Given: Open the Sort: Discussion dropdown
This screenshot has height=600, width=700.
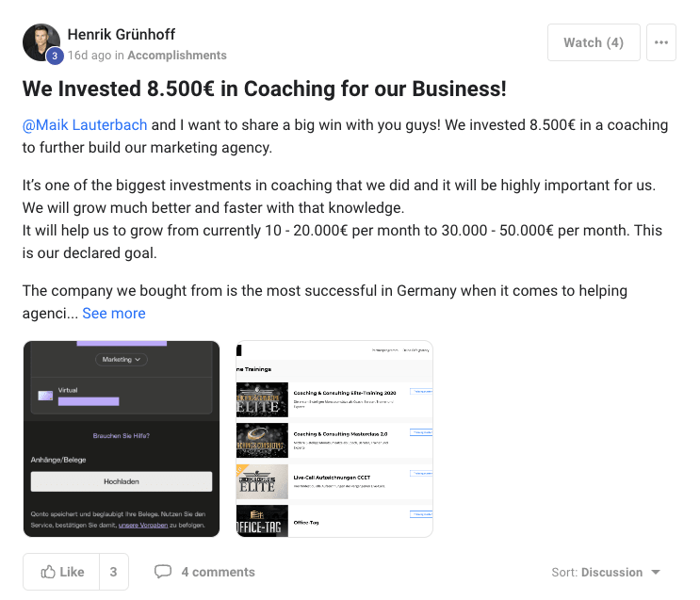Looking at the screenshot, I should click(x=606, y=572).
